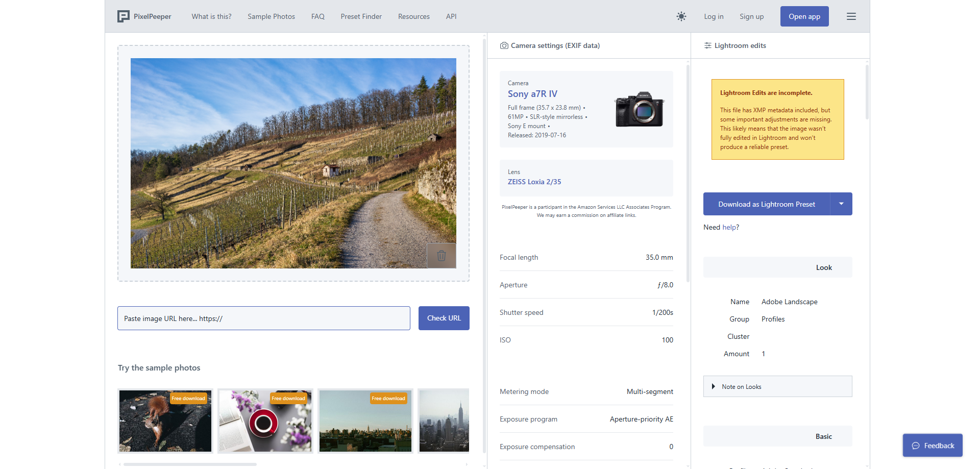Click Download as Lightroom Preset
Image resolution: width=980 pixels, height=469 pixels.
point(766,204)
